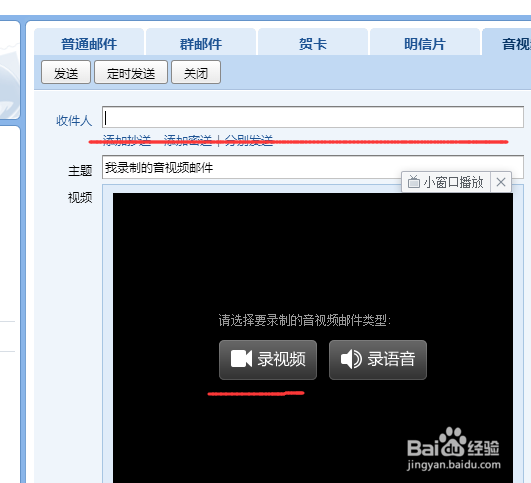Click the 关闭 button
This screenshot has height=483, width=531.
[196, 72]
